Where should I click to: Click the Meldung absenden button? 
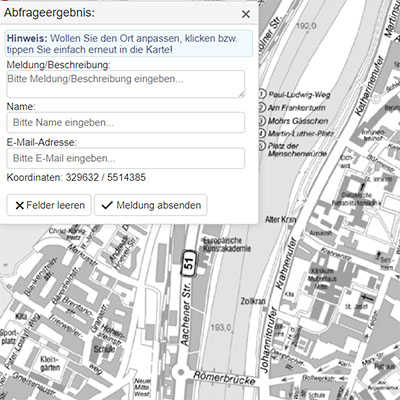pos(151,205)
